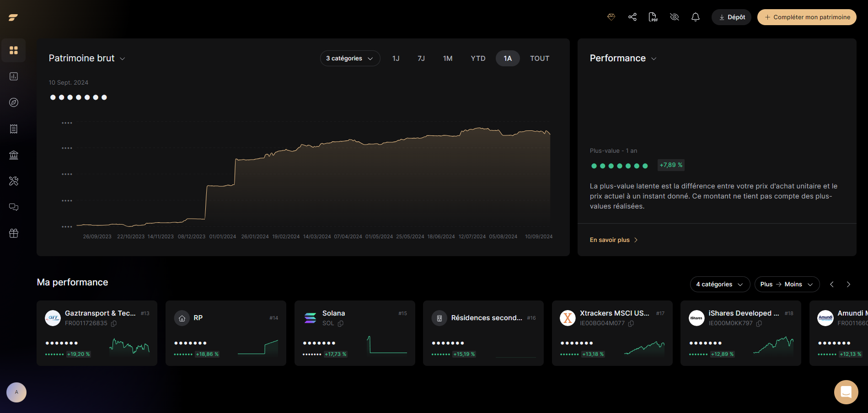Image resolution: width=868 pixels, height=413 pixels.
Task: Open the chat bubbles icon in sidebar
Action: pos(14,207)
